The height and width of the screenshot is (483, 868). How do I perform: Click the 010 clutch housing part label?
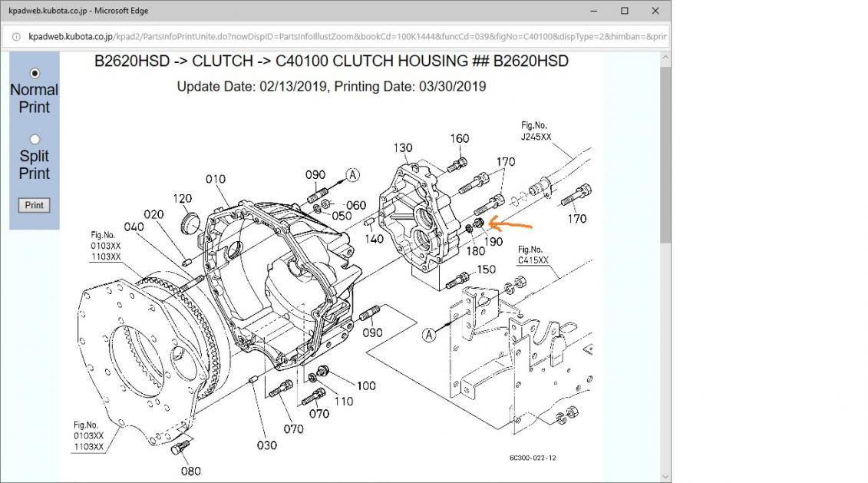(x=216, y=179)
